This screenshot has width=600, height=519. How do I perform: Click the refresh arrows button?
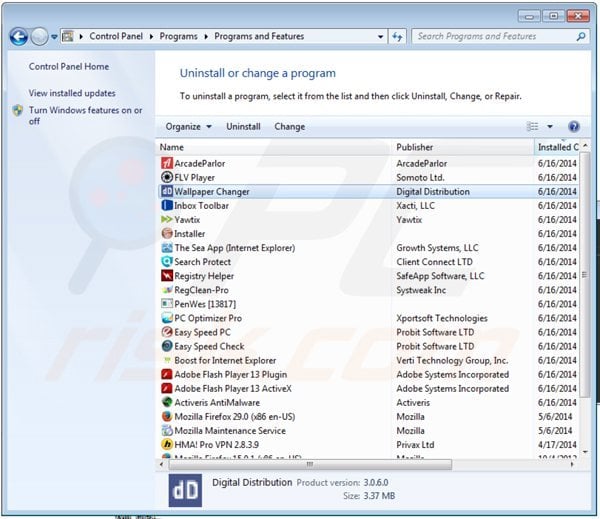coord(397,37)
